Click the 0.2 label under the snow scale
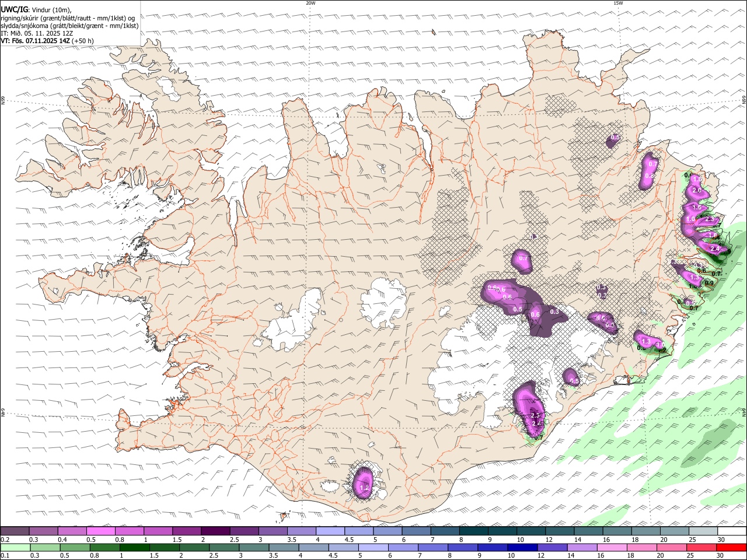Viewport: 747px width, 560px height. pyautogui.click(x=4, y=540)
